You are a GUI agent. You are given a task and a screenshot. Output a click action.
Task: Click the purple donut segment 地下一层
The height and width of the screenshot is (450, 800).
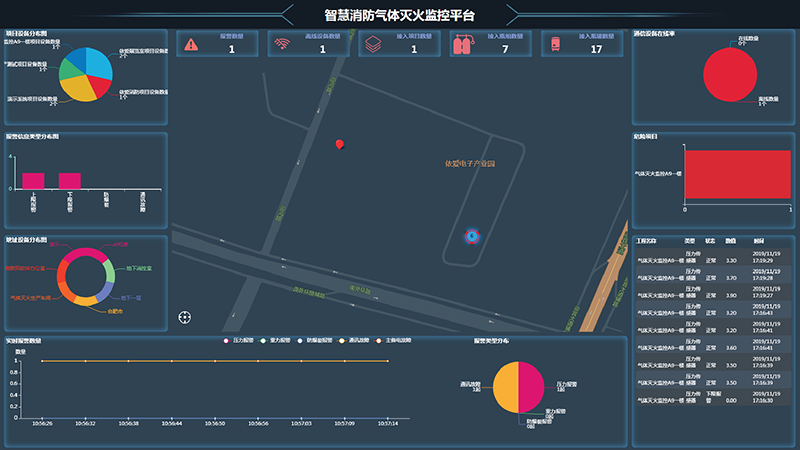click(105, 291)
